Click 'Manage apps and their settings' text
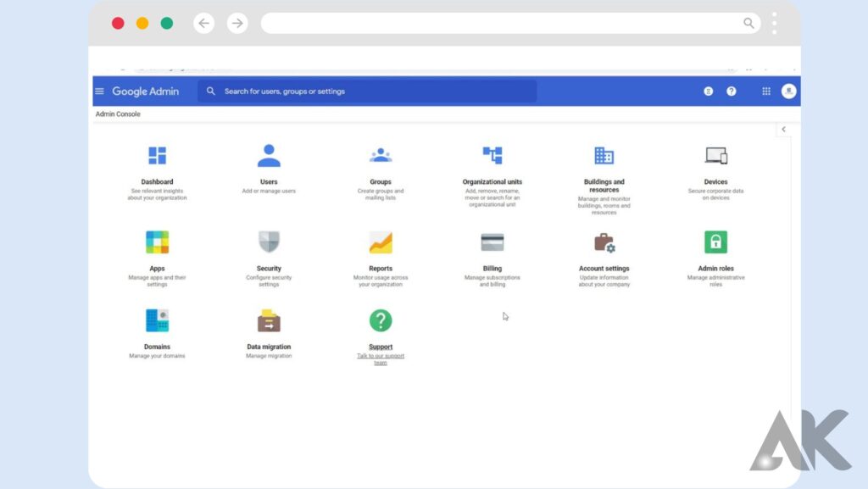This screenshot has height=489, width=868. (157, 281)
